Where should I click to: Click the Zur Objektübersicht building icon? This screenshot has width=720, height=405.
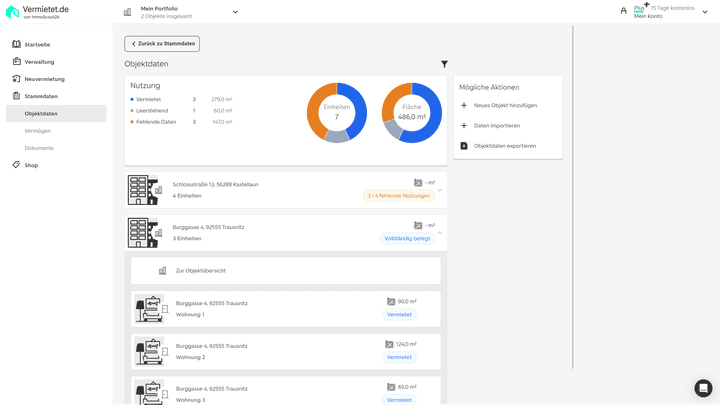[x=163, y=271]
